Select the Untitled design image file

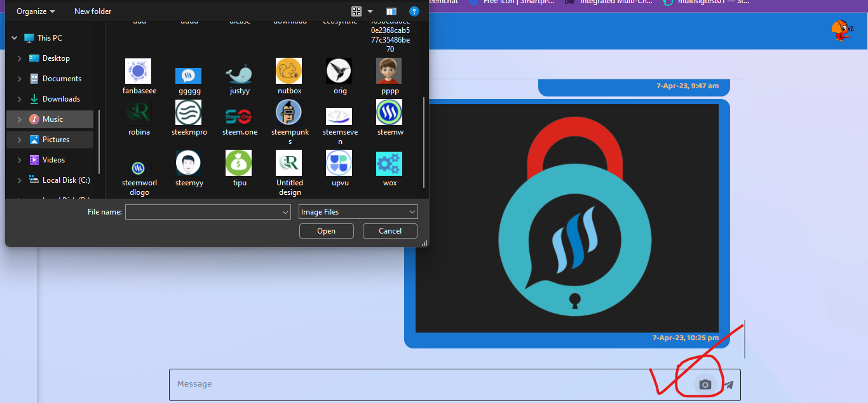[289, 174]
